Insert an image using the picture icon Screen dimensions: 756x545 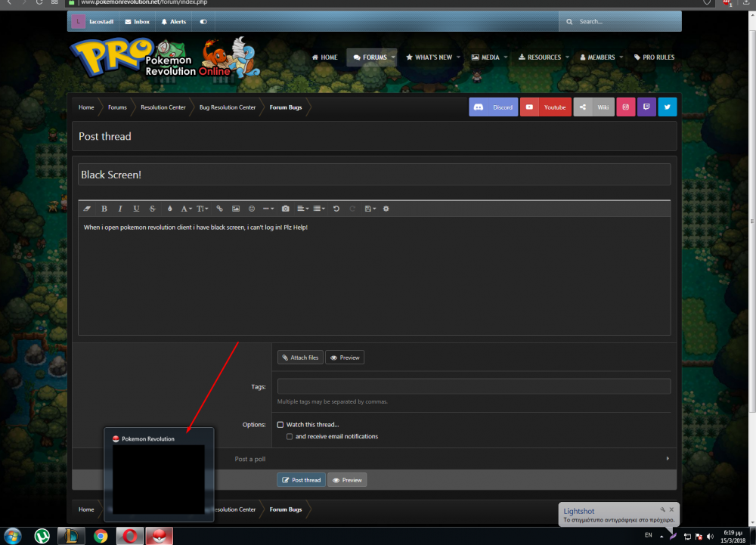point(236,209)
